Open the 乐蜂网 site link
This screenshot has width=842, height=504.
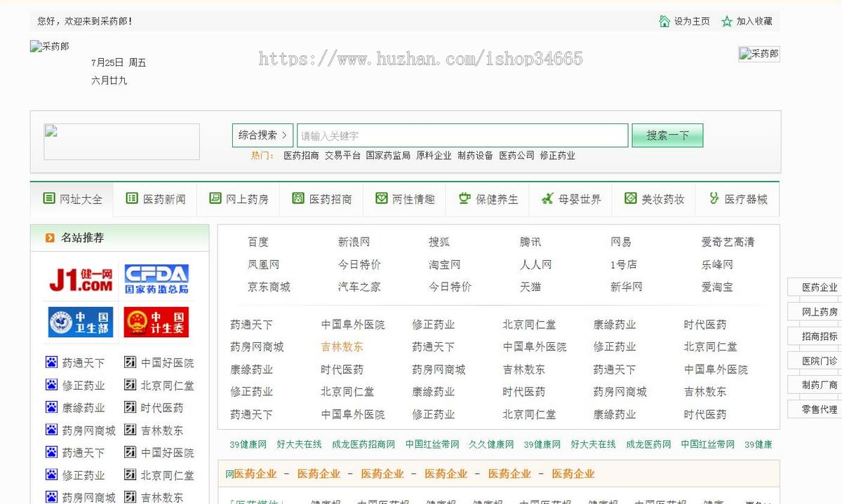717,264
